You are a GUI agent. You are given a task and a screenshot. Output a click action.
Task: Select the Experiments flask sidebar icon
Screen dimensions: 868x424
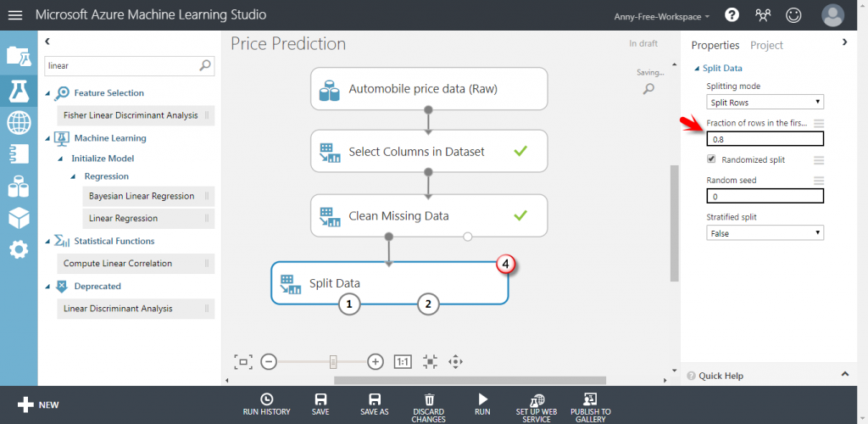pyautogui.click(x=19, y=90)
